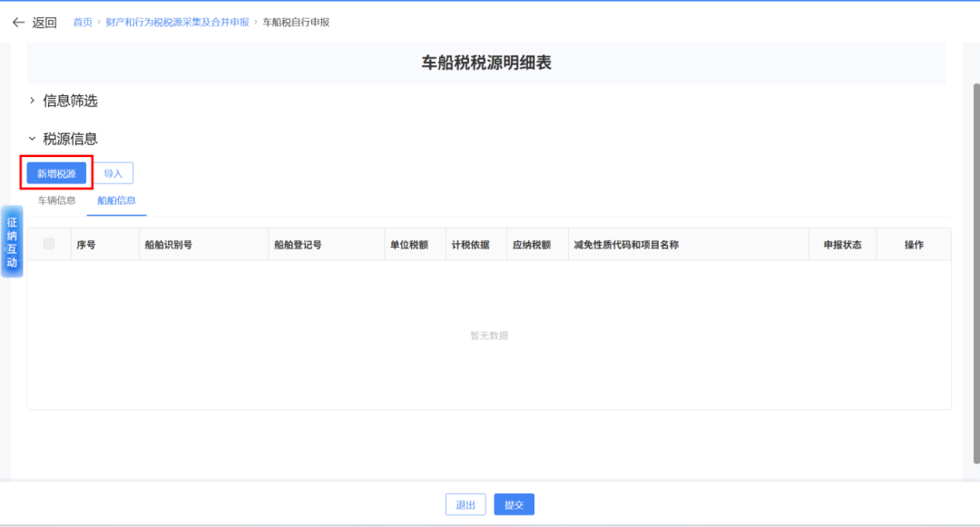Screen dimensions: 980x527
Task: Click the 新增税源 button
Action: coord(56,173)
